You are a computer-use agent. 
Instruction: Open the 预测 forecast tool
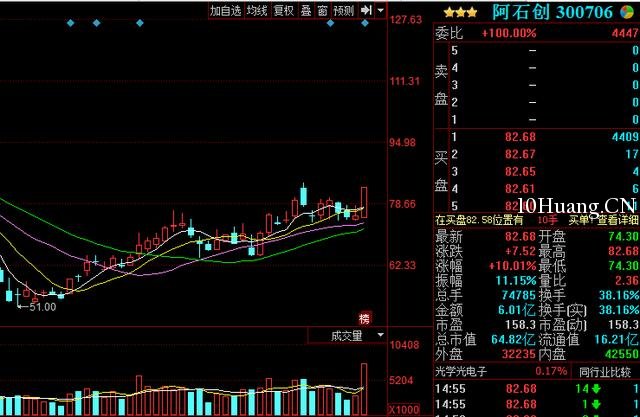[344, 11]
